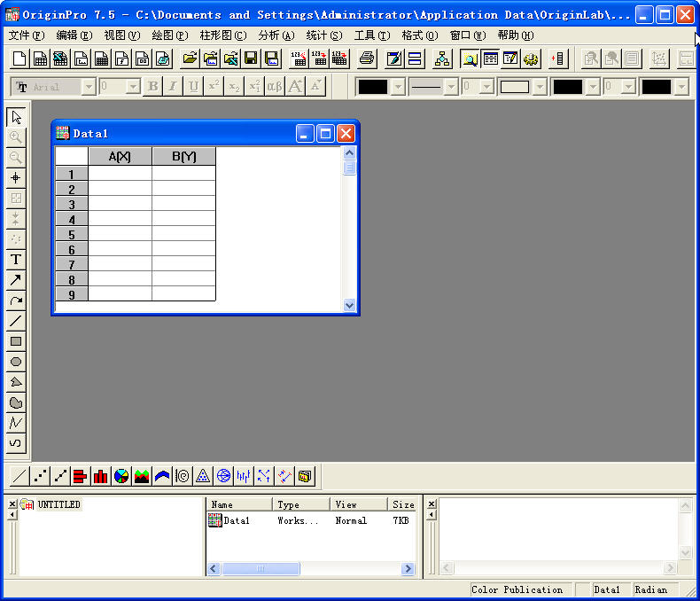Click the pie chart plot icon
This screenshot has width=700, height=601.
[x=121, y=476]
